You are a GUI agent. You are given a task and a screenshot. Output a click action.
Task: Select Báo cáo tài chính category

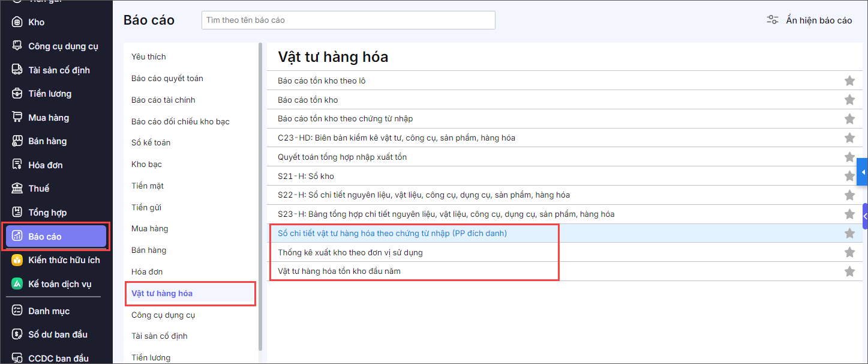tap(163, 100)
